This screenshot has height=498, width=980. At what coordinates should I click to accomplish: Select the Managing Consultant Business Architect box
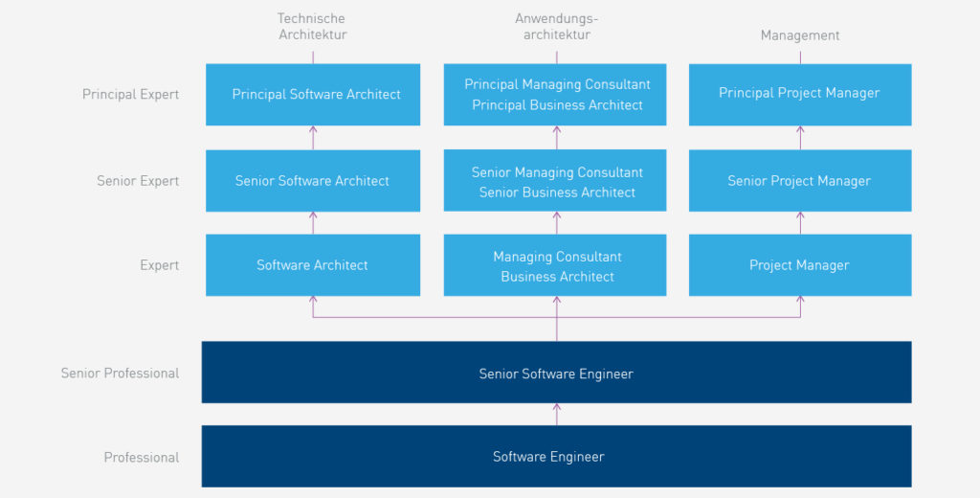click(556, 265)
